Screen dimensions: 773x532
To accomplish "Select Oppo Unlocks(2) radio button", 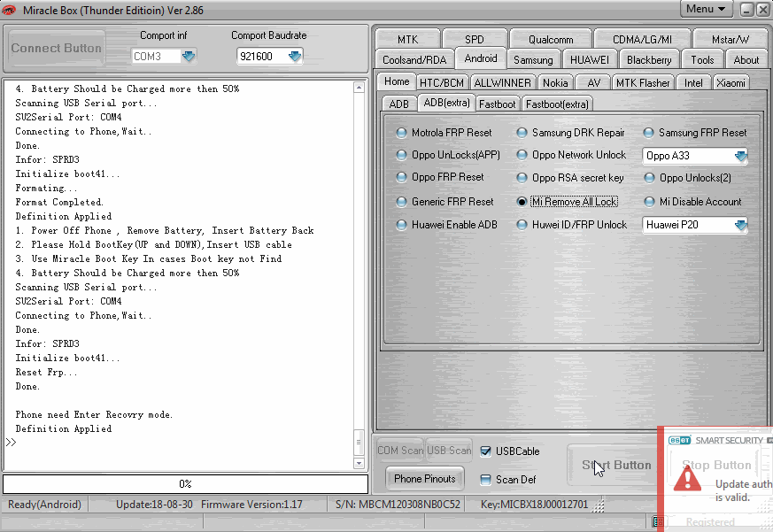I will pos(649,178).
